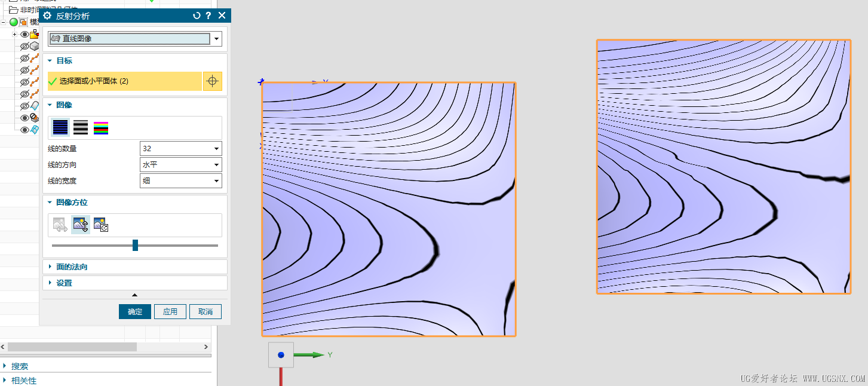868x386 pixels.
Task: Confirm with the 确定 button
Action: click(135, 312)
